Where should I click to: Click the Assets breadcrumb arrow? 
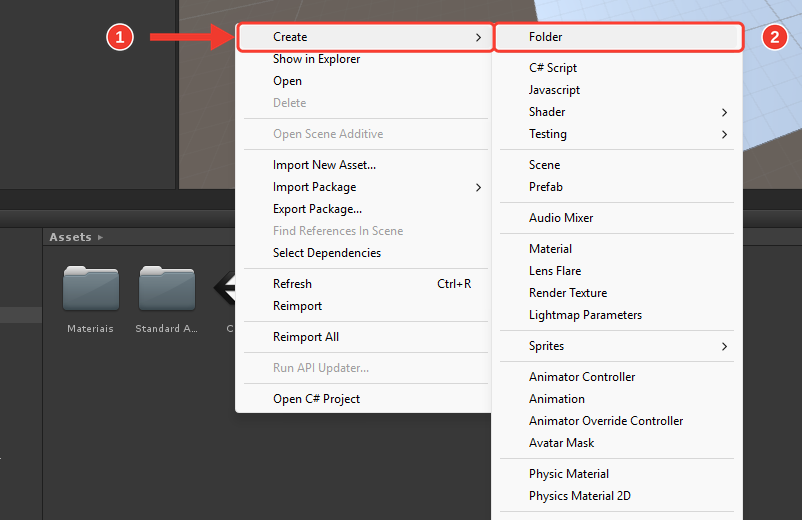pyautogui.click(x=100, y=237)
